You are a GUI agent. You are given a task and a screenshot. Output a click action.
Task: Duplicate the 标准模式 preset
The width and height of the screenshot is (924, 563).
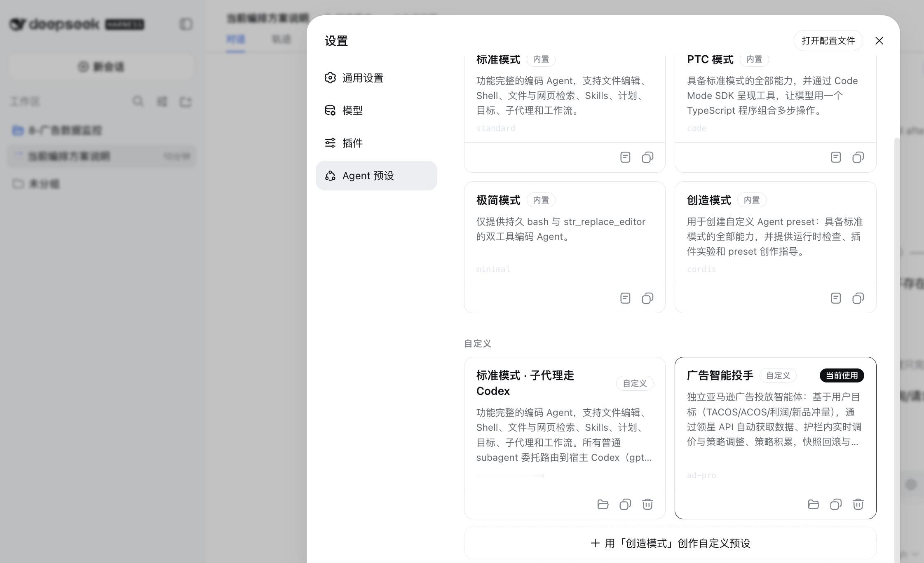pyautogui.click(x=647, y=157)
